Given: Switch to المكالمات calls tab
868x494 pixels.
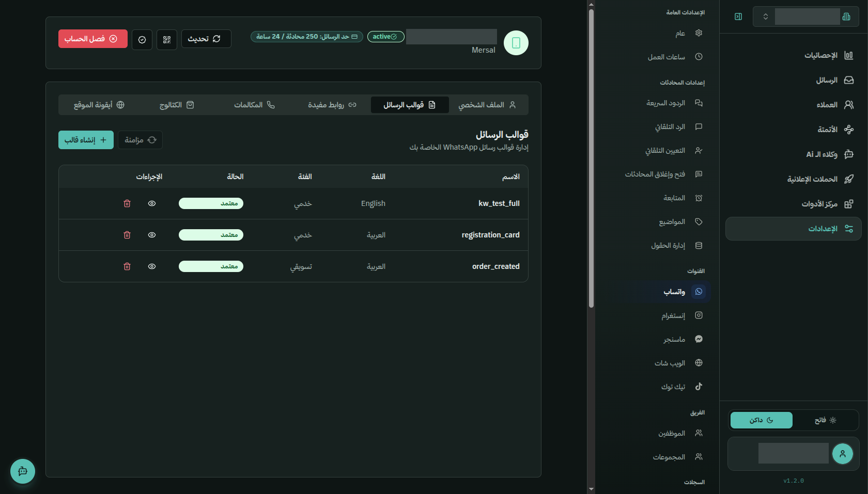Looking at the screenshot, I should click(x=254, y=105).
